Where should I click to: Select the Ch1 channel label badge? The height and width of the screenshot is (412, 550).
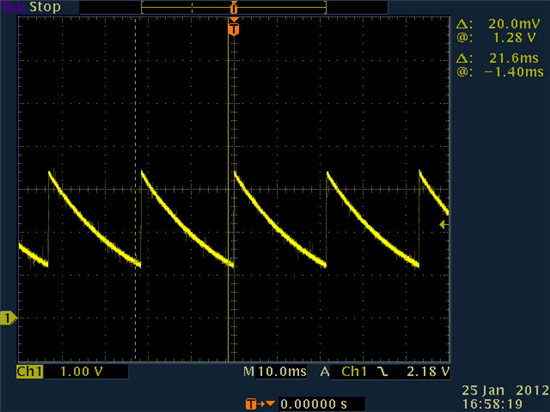tap(29, 372)
